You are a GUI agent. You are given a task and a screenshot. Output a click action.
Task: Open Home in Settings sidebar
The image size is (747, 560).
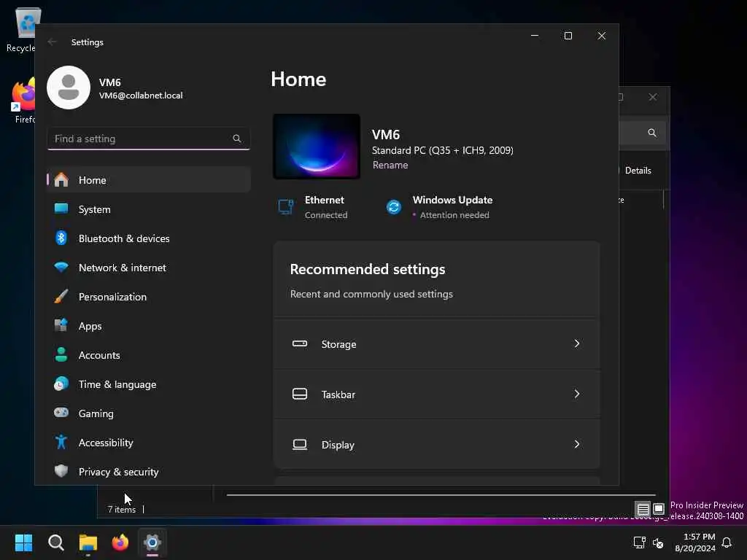[149, 180]
